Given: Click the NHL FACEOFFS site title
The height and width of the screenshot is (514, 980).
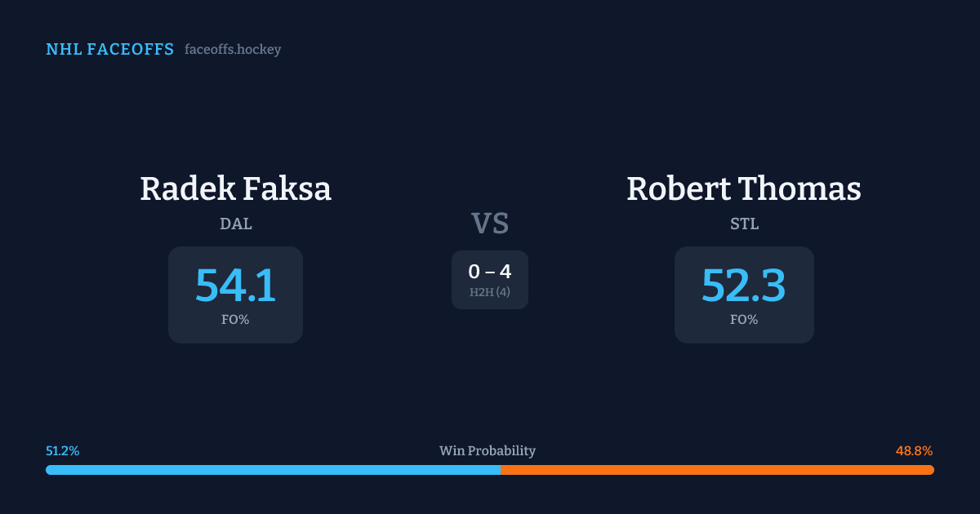Looking at the screenshot, I should click(109, 50).
